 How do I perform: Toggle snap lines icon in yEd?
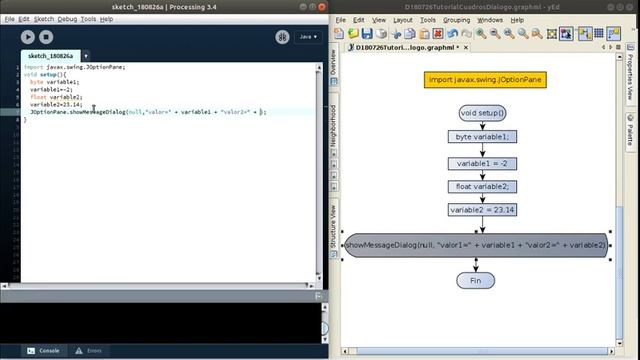613,33
